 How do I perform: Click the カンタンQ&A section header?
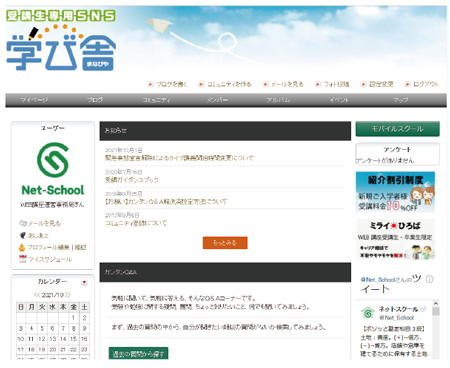pos(225,272)
